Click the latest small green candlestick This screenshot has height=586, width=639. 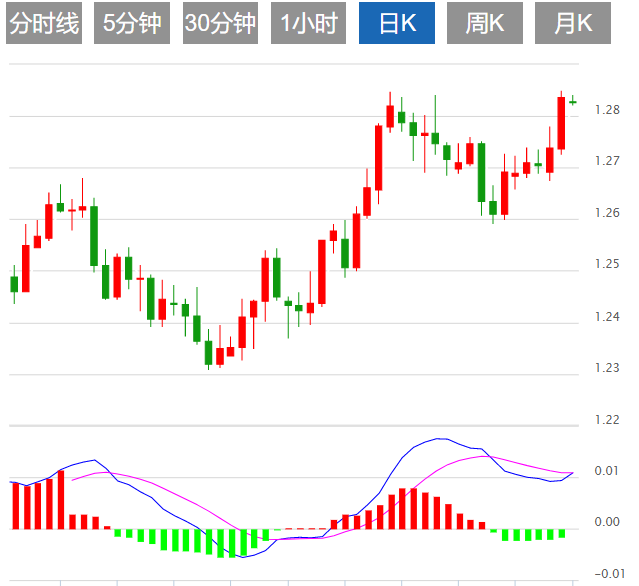click(x=573, y=102)
